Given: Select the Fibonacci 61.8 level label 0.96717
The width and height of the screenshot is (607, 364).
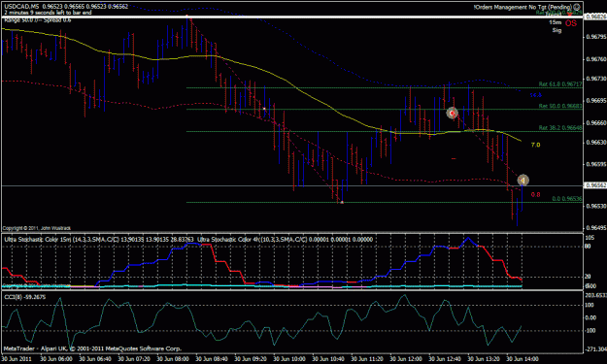Looking at the screenshot, I should pyautogui.click(x=559, y=83).
